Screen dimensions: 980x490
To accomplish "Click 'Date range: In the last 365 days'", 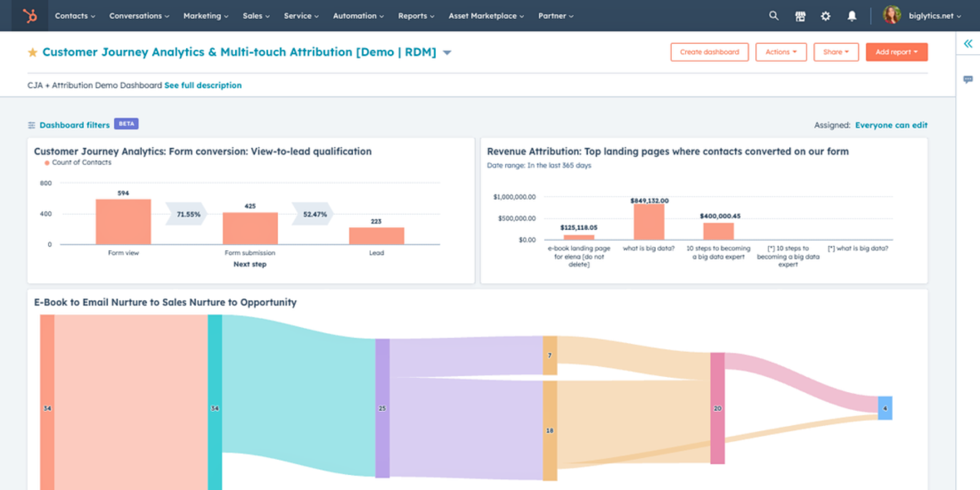I will tap(539, 165).
